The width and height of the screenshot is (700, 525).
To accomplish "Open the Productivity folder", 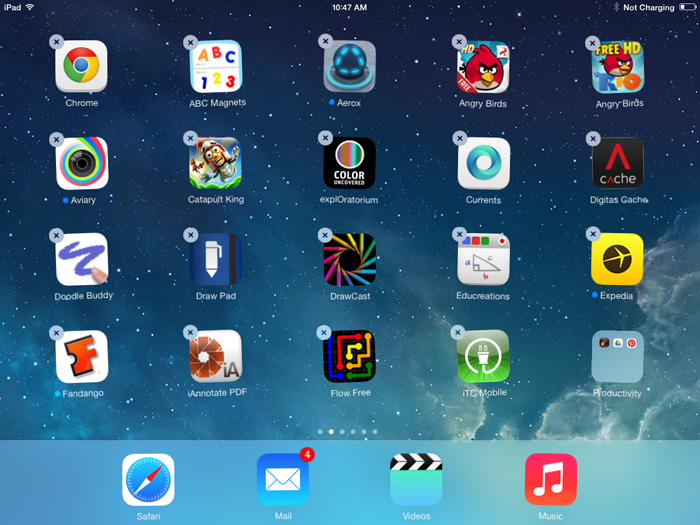I will point(617,357).
